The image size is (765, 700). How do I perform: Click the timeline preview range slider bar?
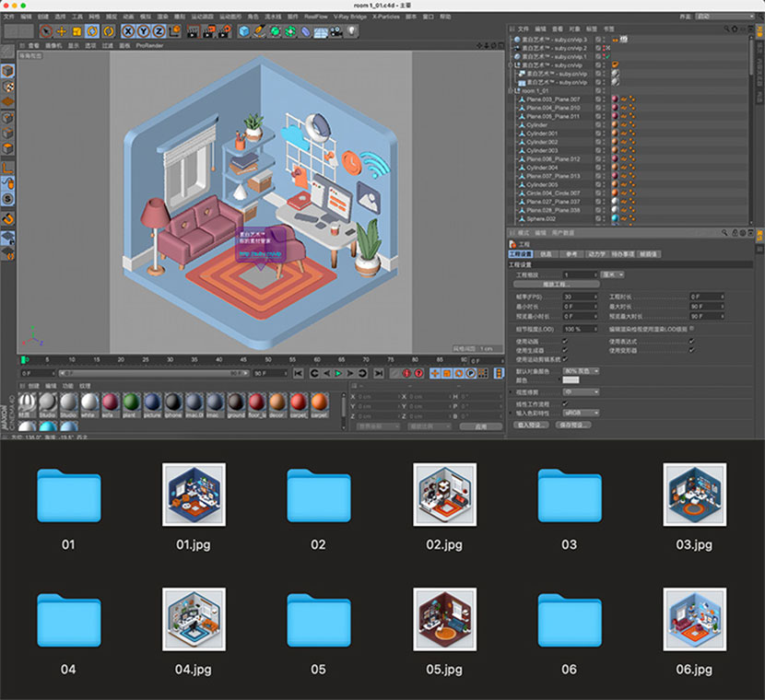tap(154, 373)
